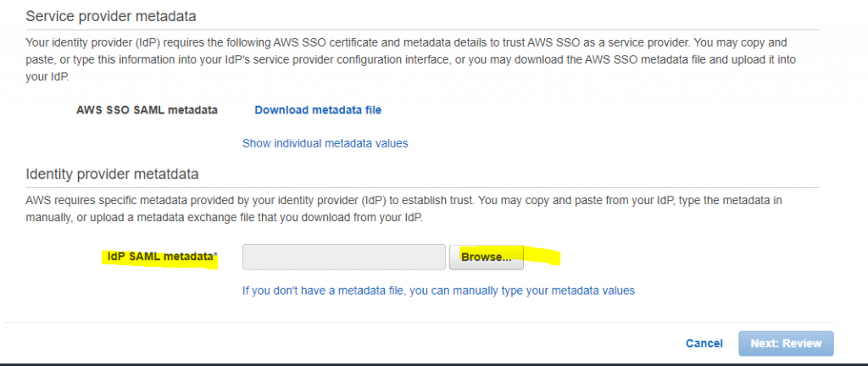Select the AWS SSO SAML metadata label
868x366 pixels.
tap(147, 110)
